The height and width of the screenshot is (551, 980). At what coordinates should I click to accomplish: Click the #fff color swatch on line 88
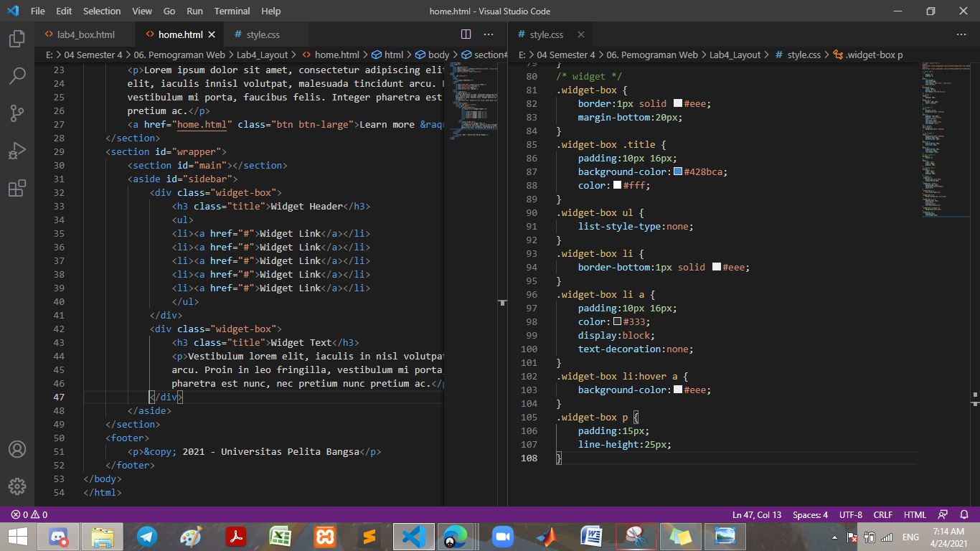[617, 186]
